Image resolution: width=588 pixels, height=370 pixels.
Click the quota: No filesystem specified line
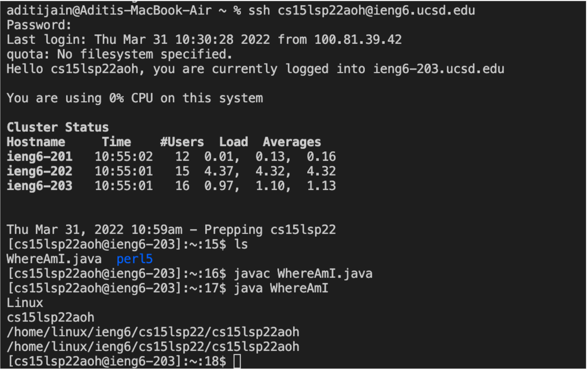(119, 54)
